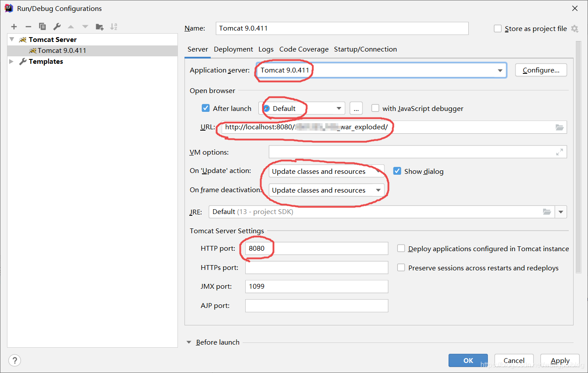Screen dimensions: 588x373
Task: Click IntelliJ logo in title bar
Action: tap(9, 8)
